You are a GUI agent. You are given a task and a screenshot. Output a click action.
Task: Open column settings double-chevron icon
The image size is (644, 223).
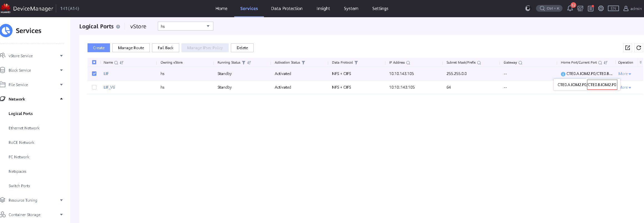[x=641, y=62]
